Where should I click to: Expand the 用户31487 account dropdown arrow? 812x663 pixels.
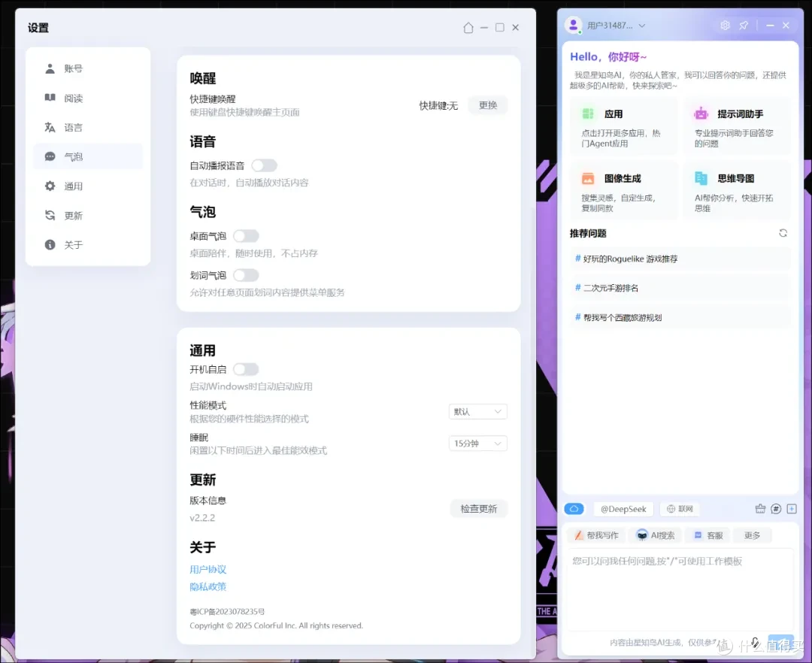(642, 26)
